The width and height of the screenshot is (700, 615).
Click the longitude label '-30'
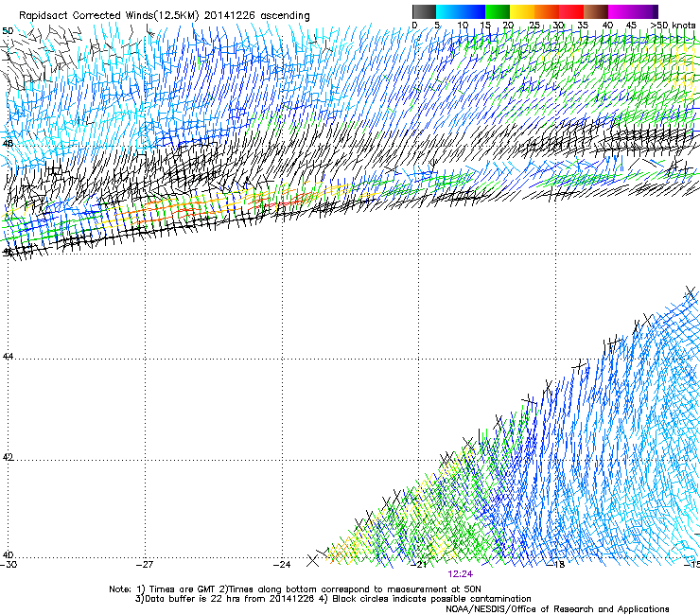[9, 565]
